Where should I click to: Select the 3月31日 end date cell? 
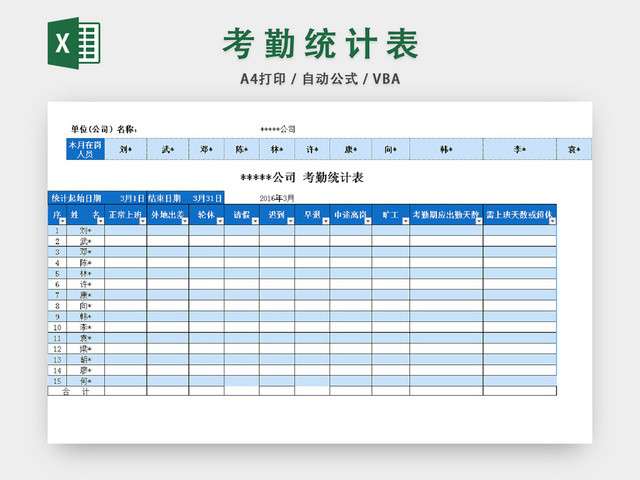click(x=207, y=198)
